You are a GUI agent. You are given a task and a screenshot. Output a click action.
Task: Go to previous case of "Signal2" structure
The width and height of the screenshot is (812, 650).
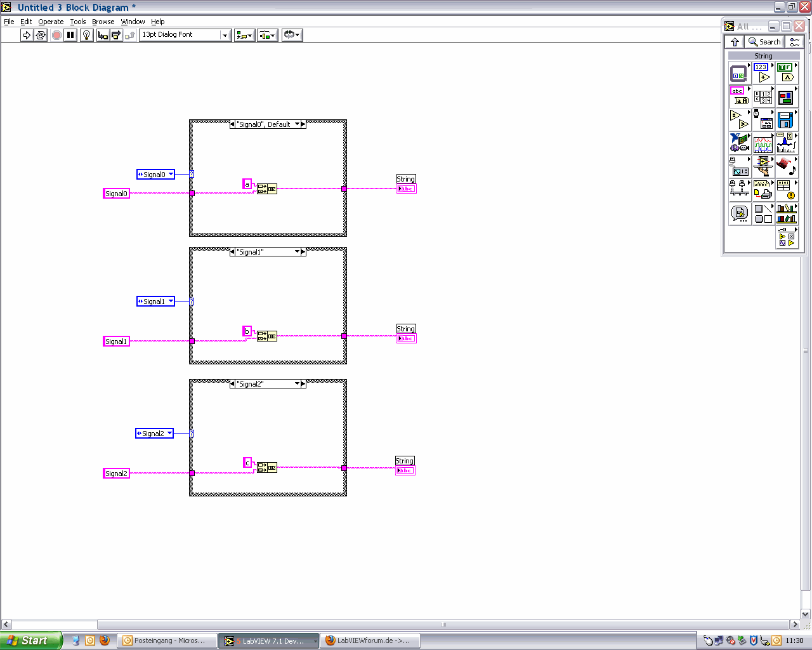(x=232, y=384)
